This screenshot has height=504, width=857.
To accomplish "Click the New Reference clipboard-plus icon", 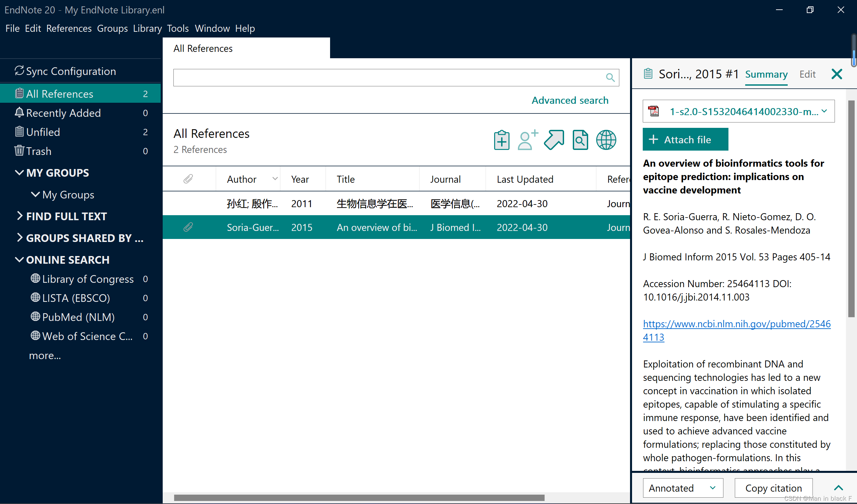I will pyautogui.click(x=501, y=140).
